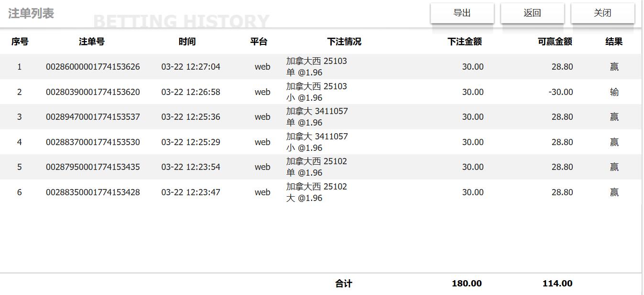Viewport: 644px width, 295px height.
Task: Click the 赢 result of row 6
Action: [613, 192]
